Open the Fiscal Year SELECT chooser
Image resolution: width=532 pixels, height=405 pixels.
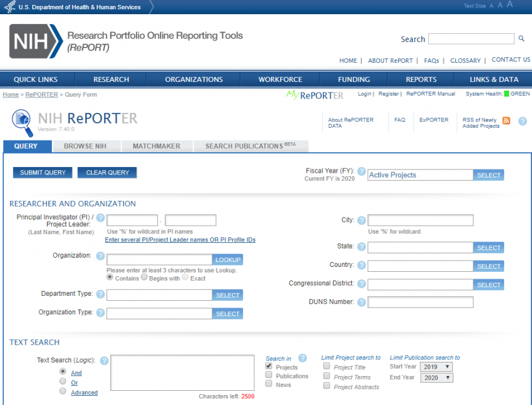coord(488,174)
